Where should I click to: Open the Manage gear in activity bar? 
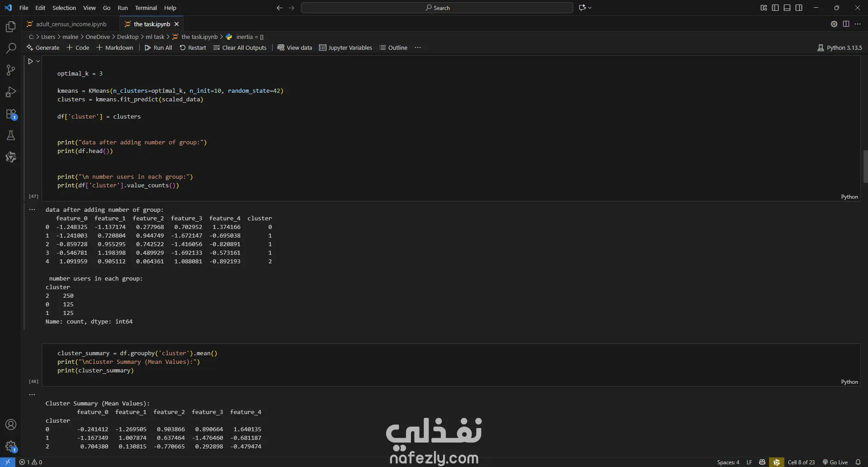coord(11,447)
